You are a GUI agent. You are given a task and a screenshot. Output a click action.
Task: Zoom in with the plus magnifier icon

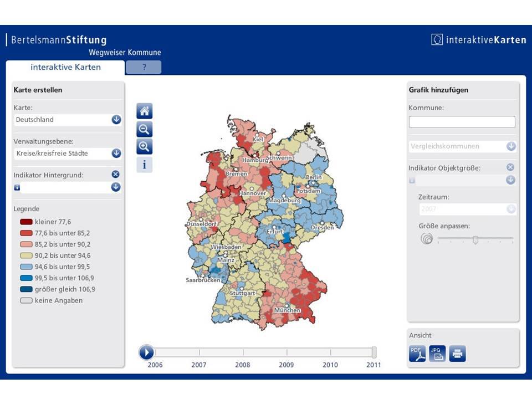tap(144, 146)
